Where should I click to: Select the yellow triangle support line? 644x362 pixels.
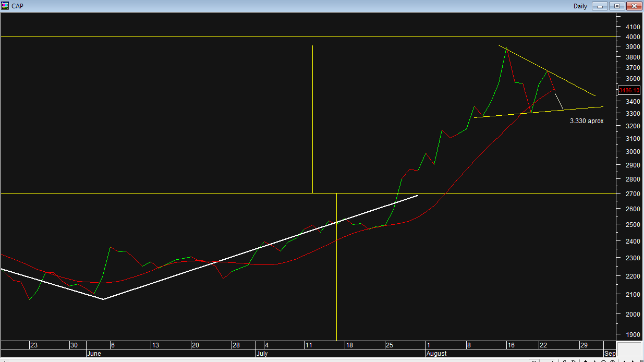point(539,112)
